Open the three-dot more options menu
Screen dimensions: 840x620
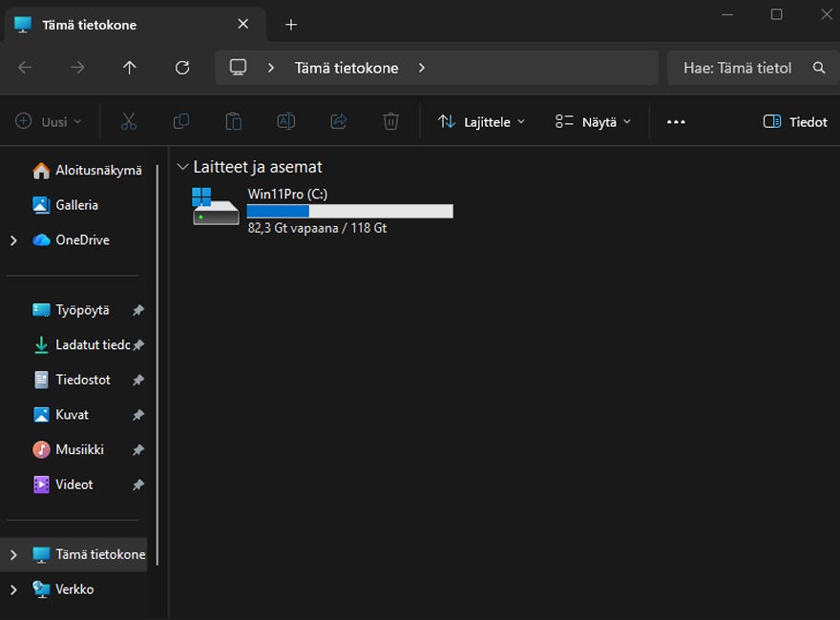click(676, 122)
